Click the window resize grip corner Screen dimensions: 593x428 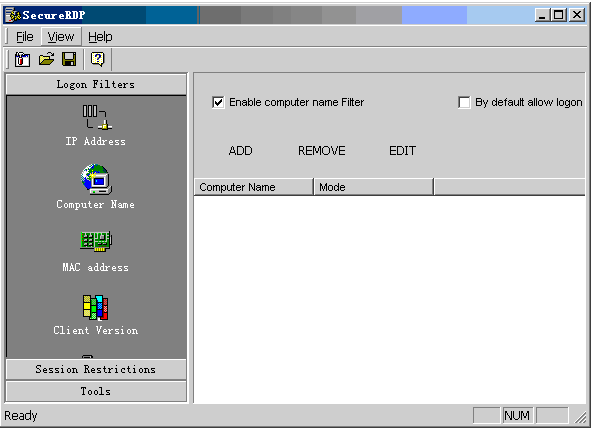pyautogui.click(x=580, y=417)
